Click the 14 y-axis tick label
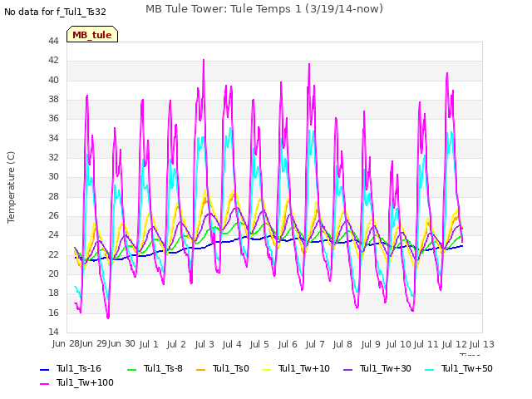This screenshot has height=399, width=532. [x=53, y=332]
